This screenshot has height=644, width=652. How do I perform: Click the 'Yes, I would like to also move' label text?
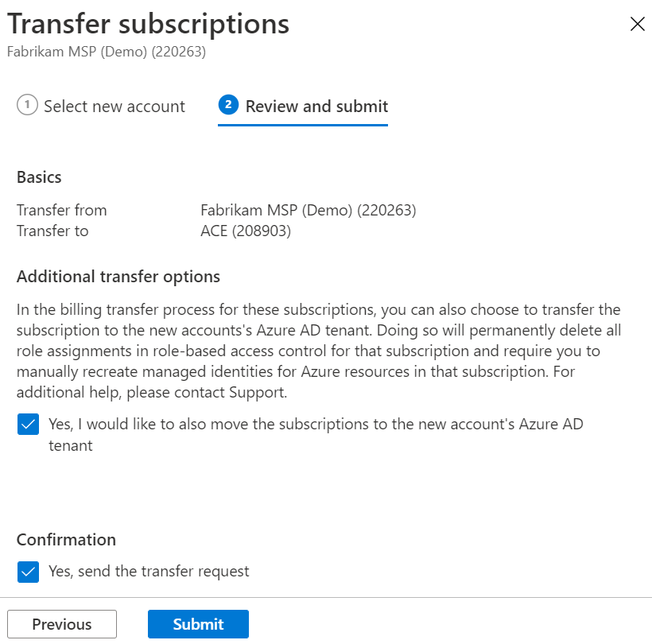coord(316,434)
